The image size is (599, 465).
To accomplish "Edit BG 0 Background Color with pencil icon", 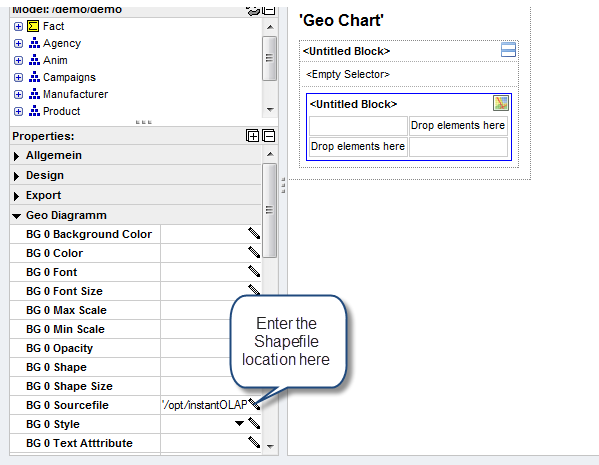I will (254, 233).
